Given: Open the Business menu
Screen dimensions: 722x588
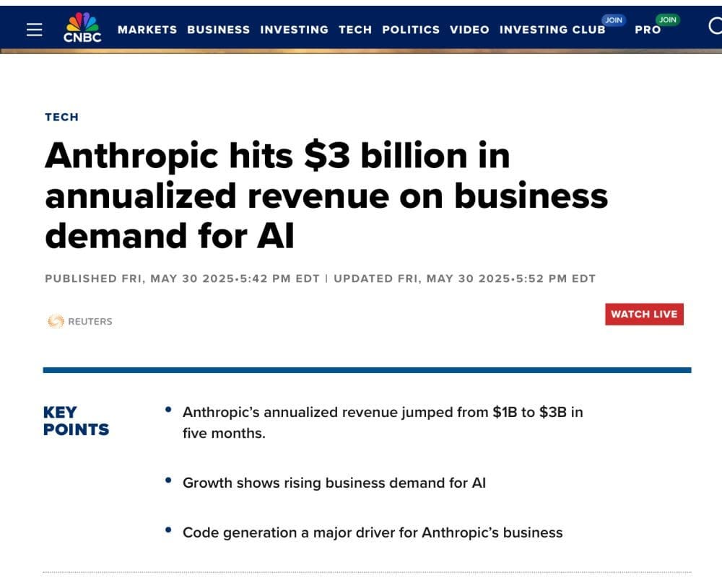Looking at the screenshot, I should 218,30.
